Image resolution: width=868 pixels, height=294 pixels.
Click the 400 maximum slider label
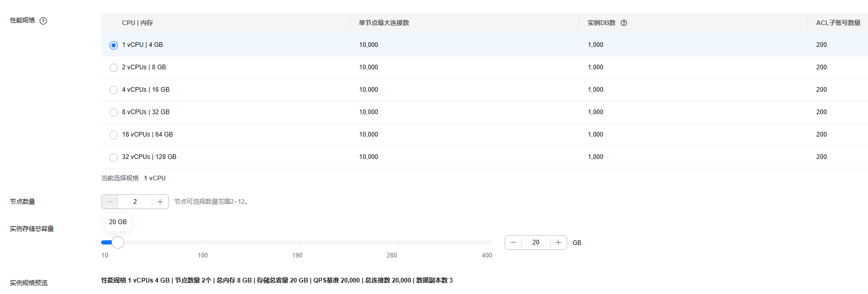click(487, 255)
